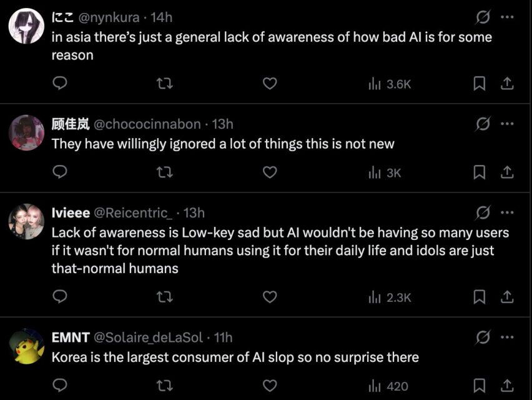Open more options on @nynkura tweet
Screen dimensions: 532x400
[507, 17]
